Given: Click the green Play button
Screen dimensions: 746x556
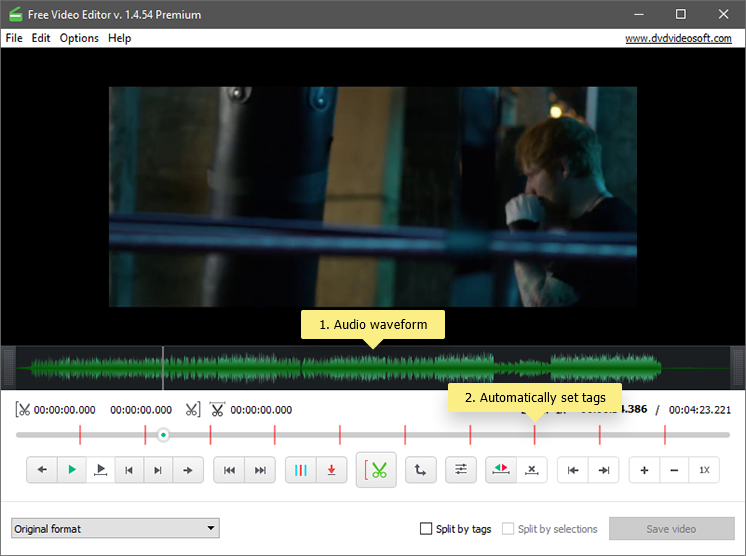Looking at the screenshot, I should 71,470.
